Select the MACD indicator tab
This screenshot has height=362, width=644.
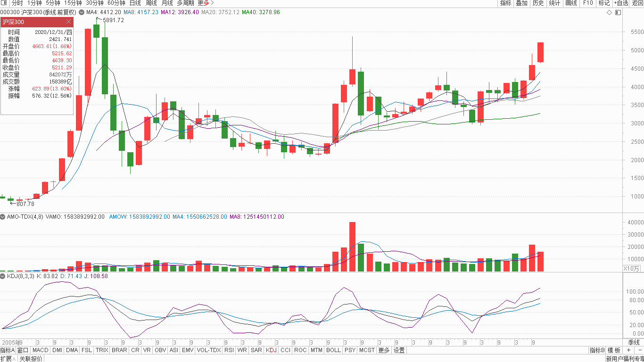coord(41,350)
